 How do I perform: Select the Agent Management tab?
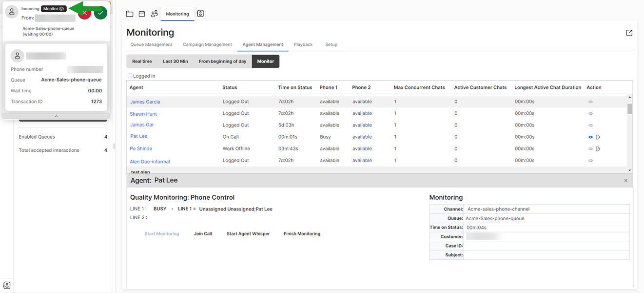(263, 44)
